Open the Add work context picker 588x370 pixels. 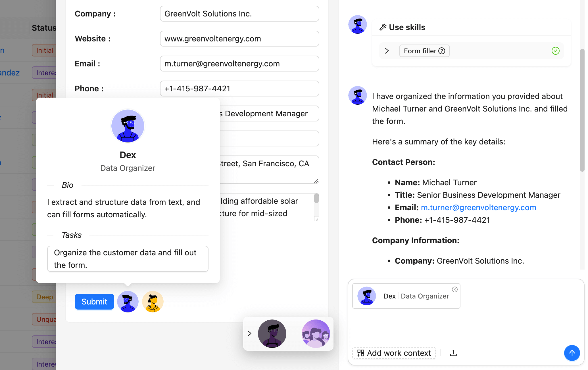coord(394,353)
